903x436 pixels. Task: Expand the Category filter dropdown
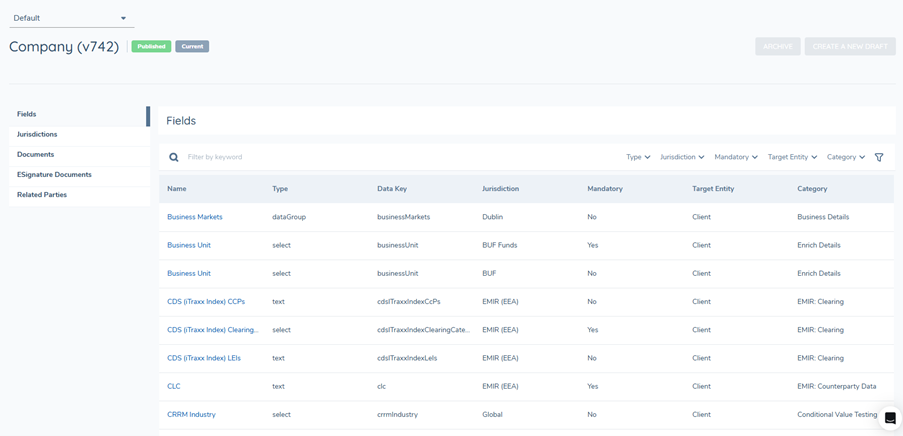click(846, 157)
